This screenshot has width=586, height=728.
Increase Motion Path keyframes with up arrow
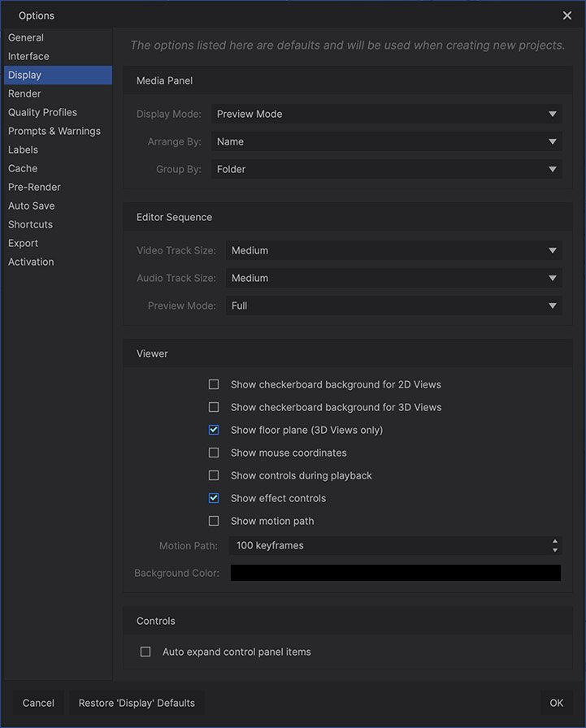tap(555, 541)
